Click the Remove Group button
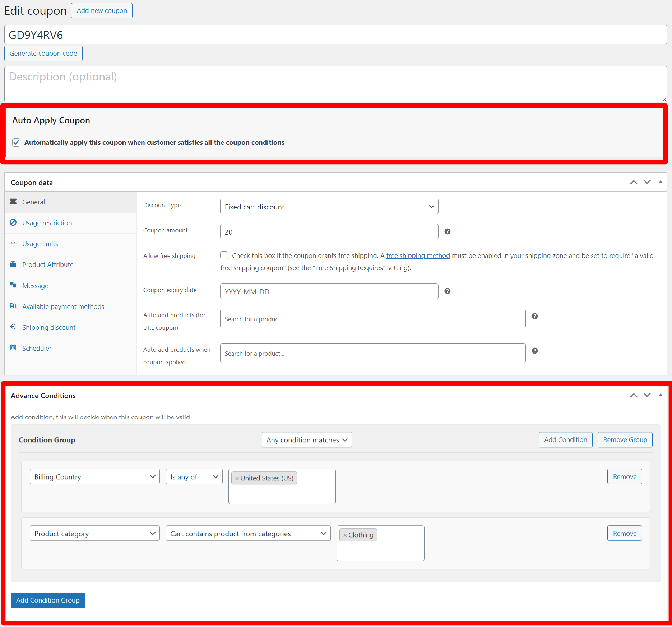 [625, 439]
